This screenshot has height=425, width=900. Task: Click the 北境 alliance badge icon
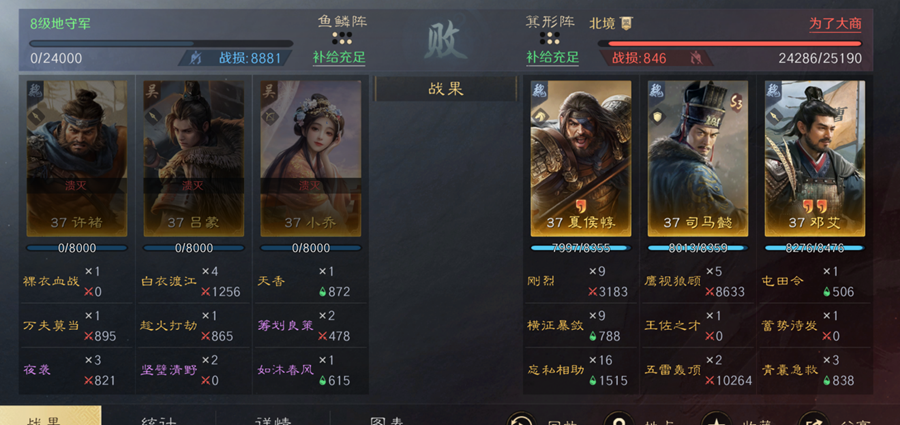pyautogui.click(x=627, y=23)
